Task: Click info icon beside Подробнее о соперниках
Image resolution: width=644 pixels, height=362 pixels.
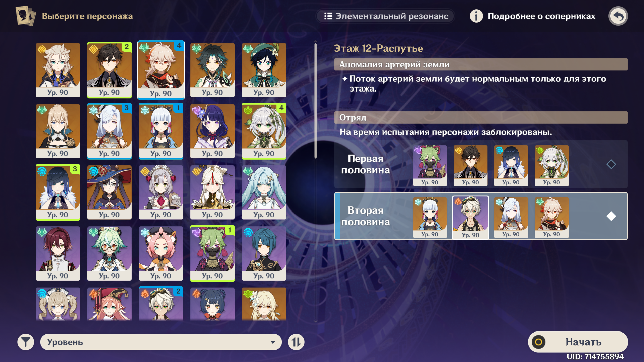Action: coord(476,16)
